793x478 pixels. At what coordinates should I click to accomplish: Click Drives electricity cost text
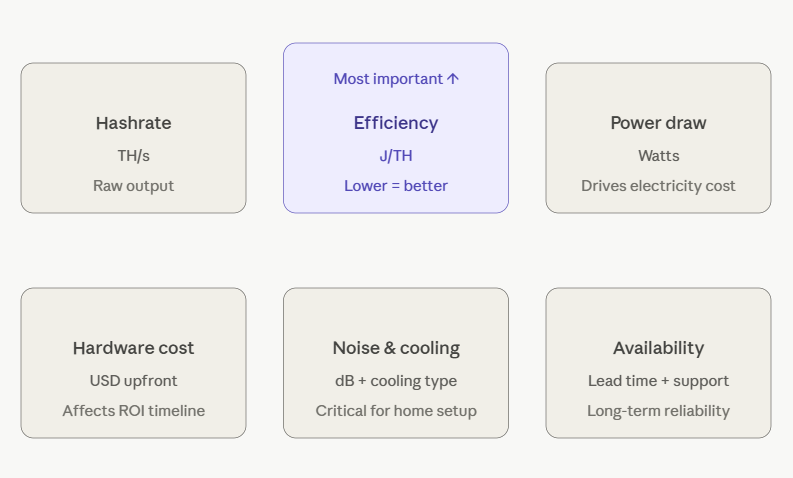[x=658, y=186]
